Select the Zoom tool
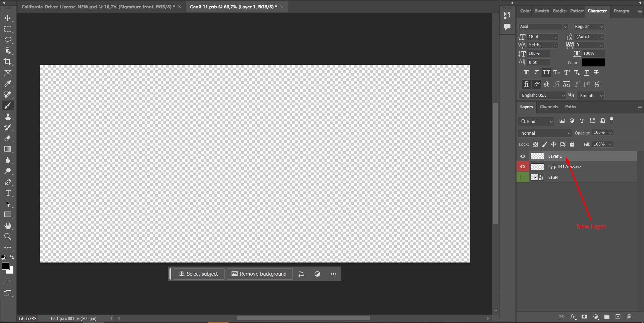644x323 pixels. coord(8,237)
